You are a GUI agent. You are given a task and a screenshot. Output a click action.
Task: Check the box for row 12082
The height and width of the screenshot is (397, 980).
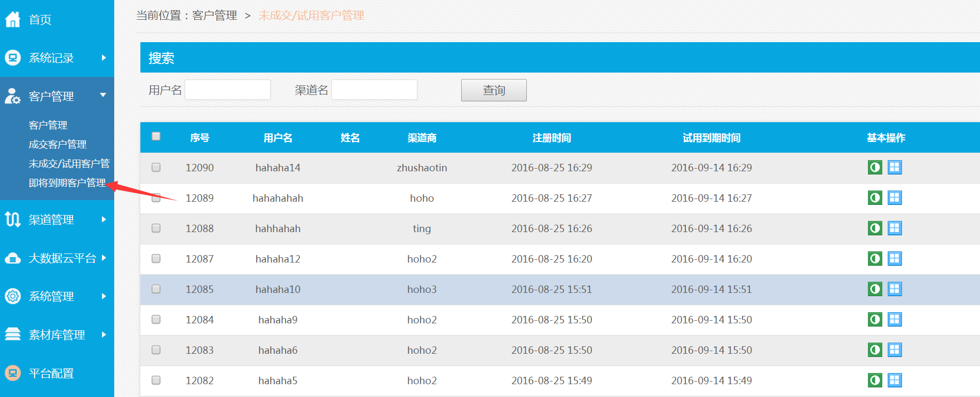(x=156, y=380)
